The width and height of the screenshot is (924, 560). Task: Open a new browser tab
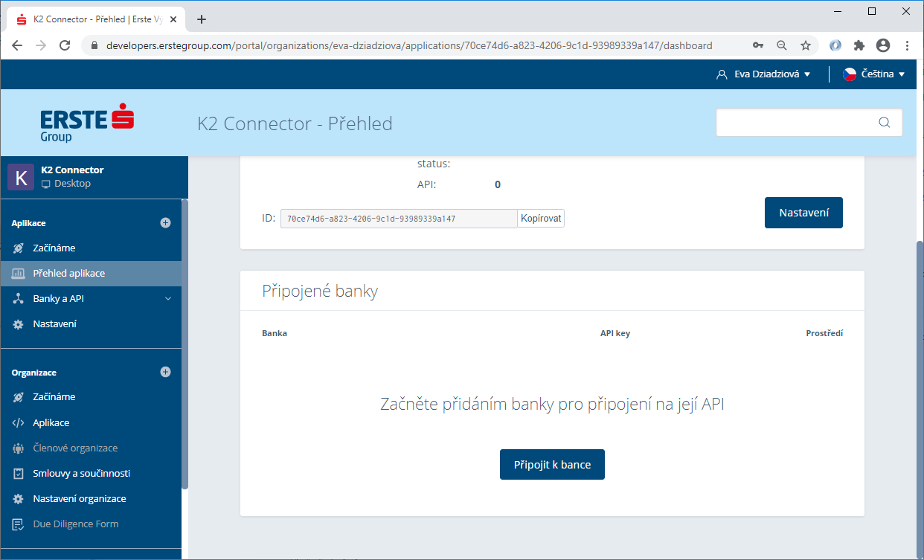(201, 19)
